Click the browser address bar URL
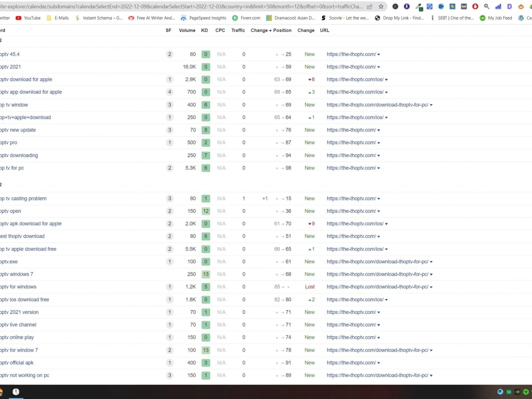The height and width of the screenshot is (399, 532). click(181, 6)
